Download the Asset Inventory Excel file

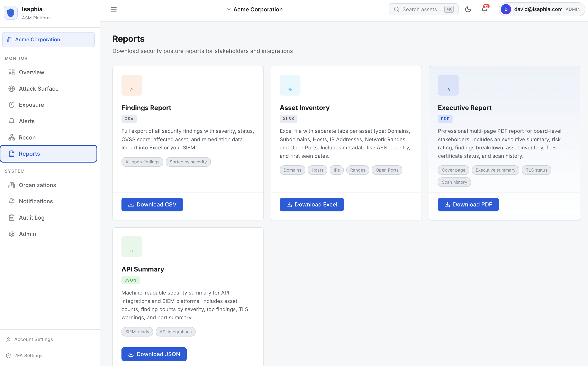312,205
